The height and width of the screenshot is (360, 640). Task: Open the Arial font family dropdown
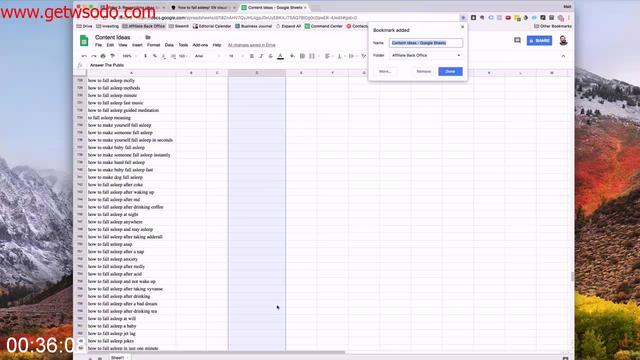[x=207, y=56]
